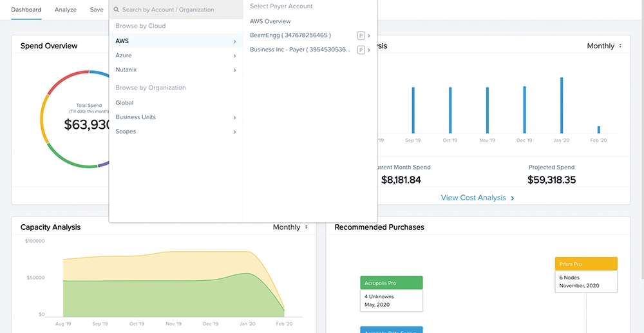Open Business Units submenu
The height and width of the screenshot is (333, 644).
[x=176, y=117]
